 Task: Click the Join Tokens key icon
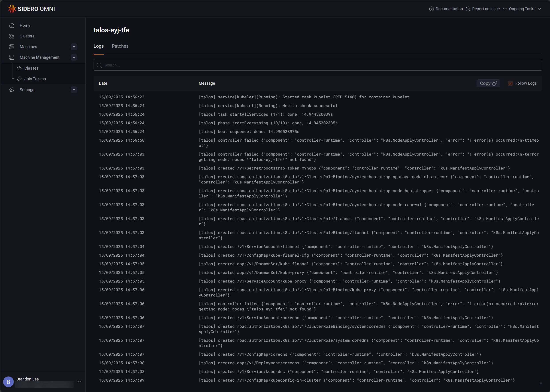[x=19, y=79]
